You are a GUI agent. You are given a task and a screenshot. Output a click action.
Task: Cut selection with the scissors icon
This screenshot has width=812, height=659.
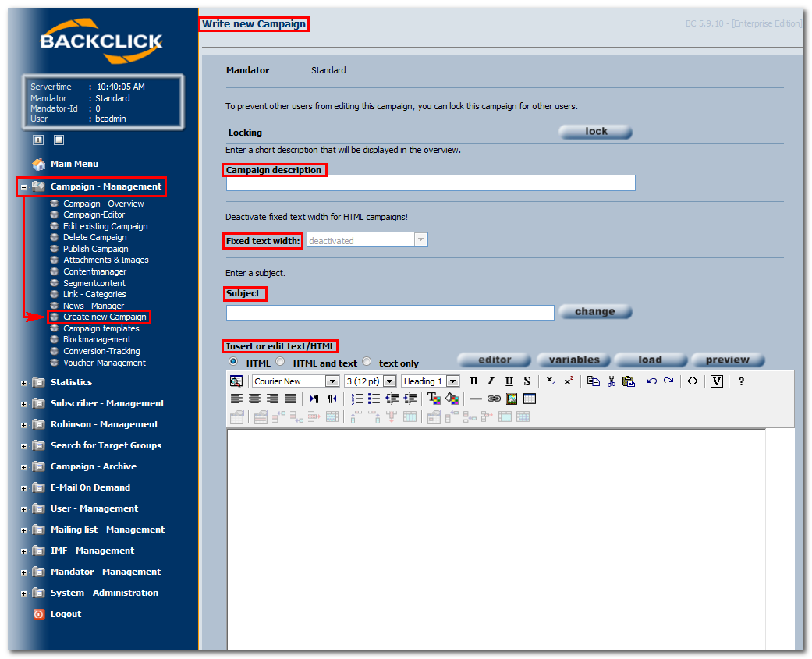[611, 381]
